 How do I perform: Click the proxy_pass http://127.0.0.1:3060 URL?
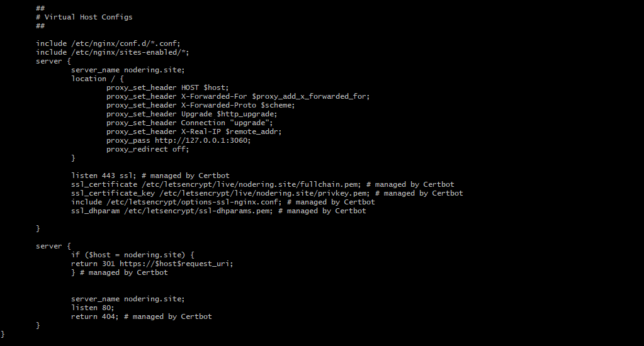[203, 141]
